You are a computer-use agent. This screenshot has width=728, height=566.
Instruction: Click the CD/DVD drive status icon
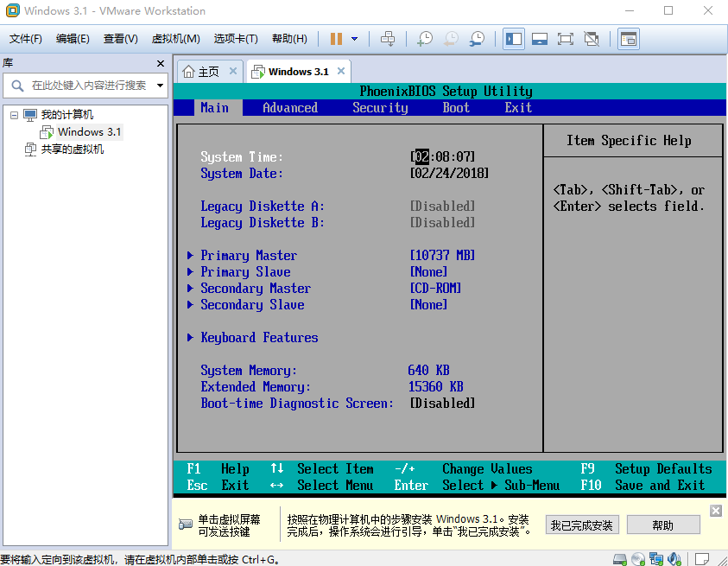[x=638, y=558]
